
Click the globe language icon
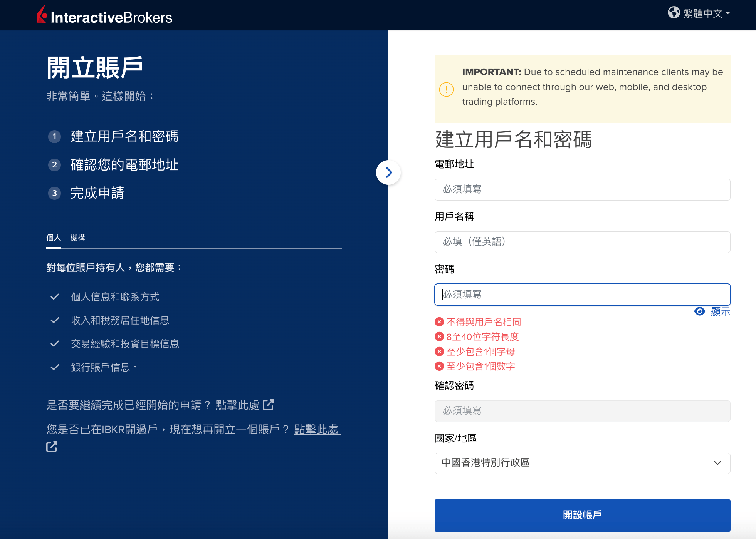click(x=674, y=13)
